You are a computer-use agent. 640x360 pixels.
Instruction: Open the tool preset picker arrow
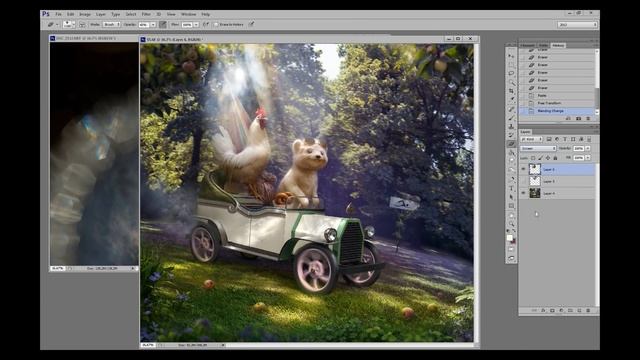point(57,24)
